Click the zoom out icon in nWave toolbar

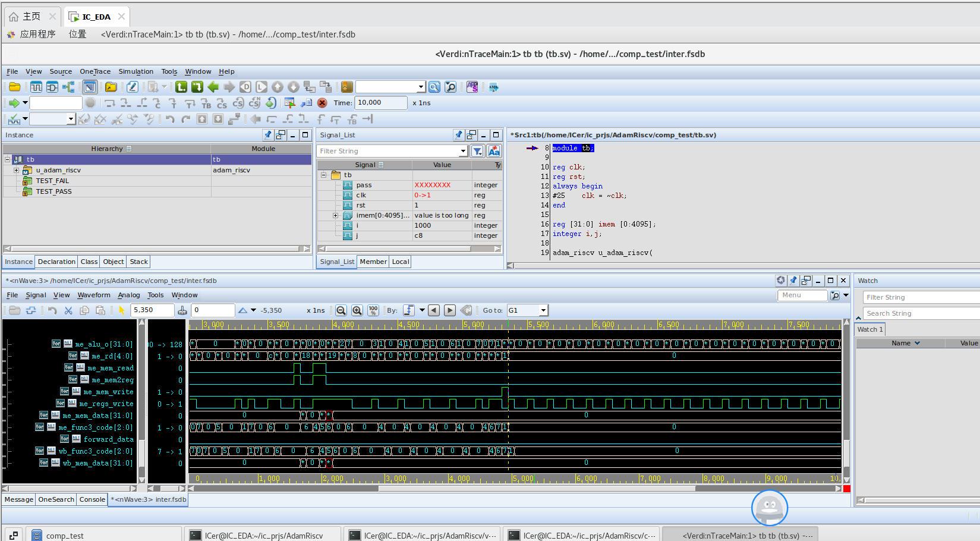point(341,310)
